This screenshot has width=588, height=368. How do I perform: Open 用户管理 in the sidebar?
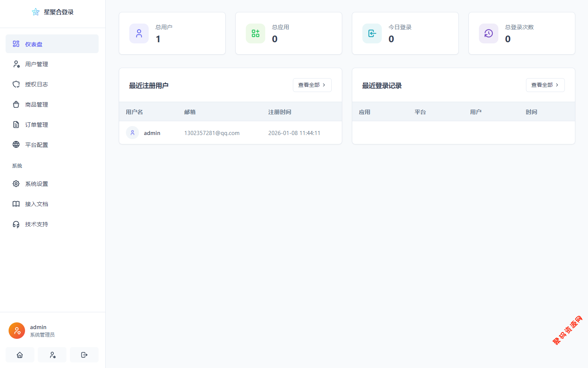click(x=37, y=64)
